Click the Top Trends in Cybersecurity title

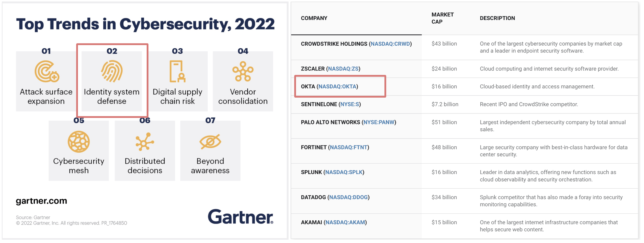coord(145,24)
